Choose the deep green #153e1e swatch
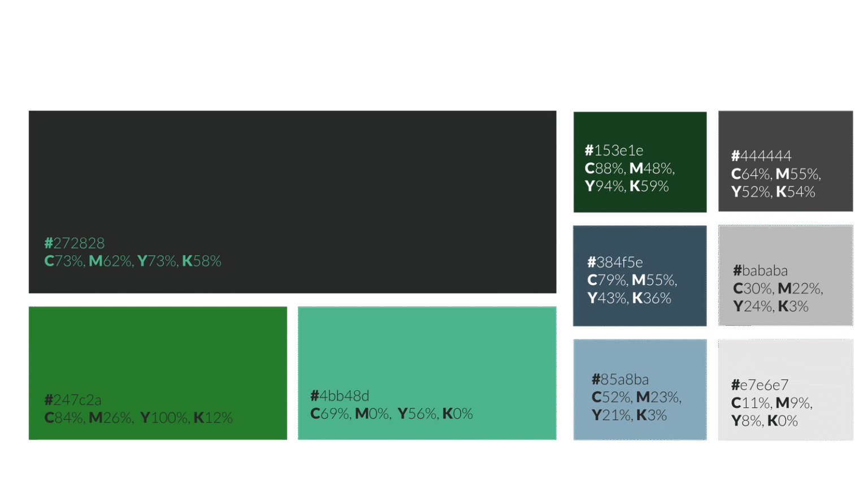The image size is (868, 488). pos(640,127)
